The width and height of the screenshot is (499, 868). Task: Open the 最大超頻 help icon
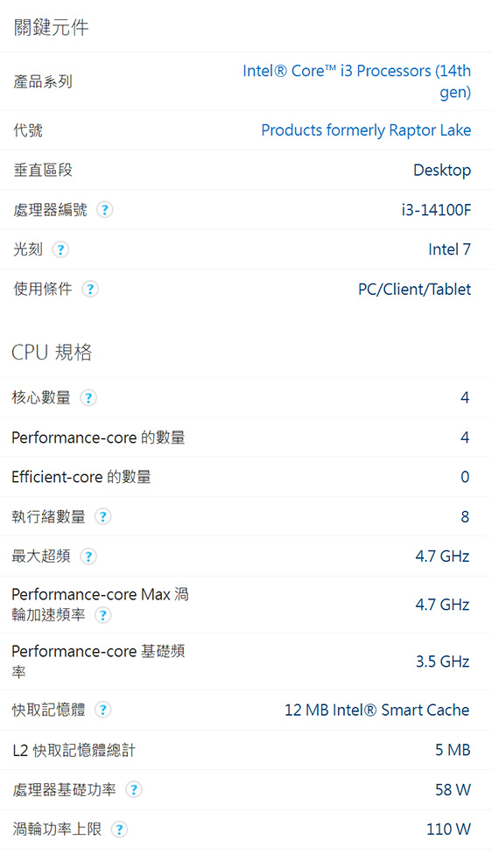[x=88, y=556]
